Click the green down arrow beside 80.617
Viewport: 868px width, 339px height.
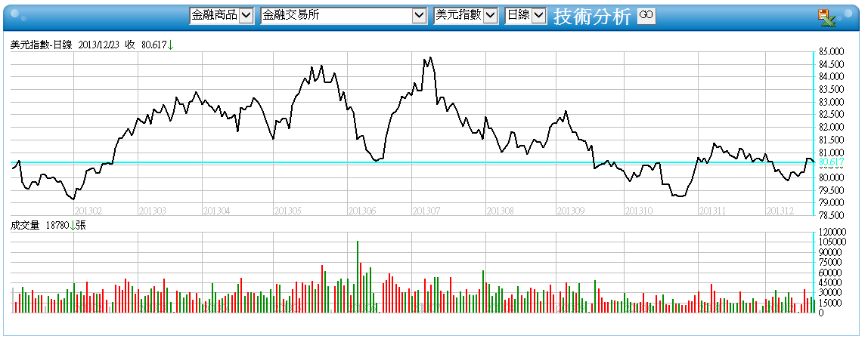(x=171, y=45)
